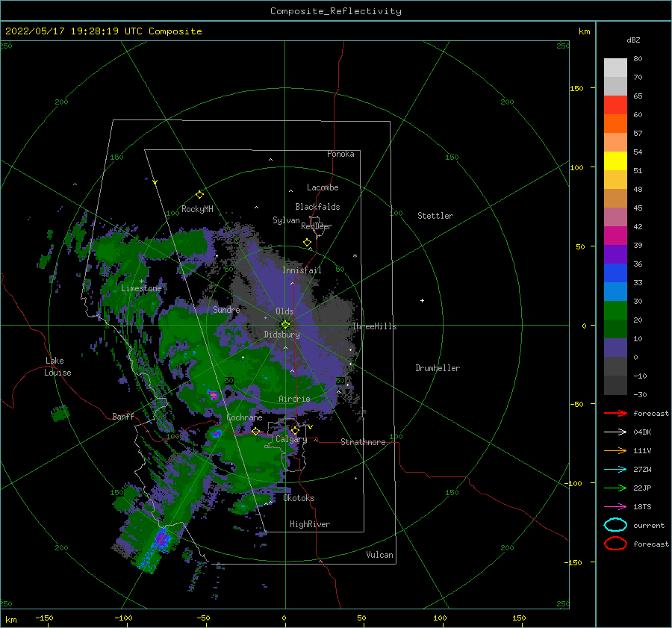
Task: Click the -30 dBZ scale value
Action: [640, 394]
